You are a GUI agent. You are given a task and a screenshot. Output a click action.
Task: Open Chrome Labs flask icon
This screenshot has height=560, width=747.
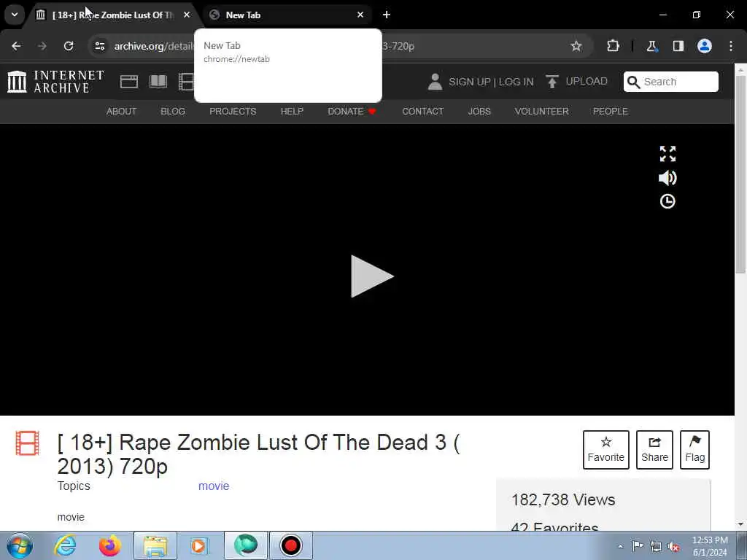click(x=651, y=46)
